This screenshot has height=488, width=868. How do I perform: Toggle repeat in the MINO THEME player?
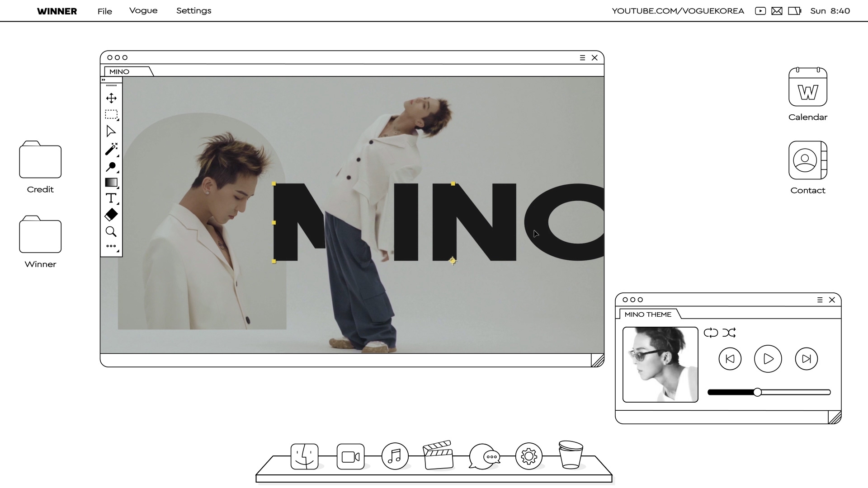tap(711, 333)
